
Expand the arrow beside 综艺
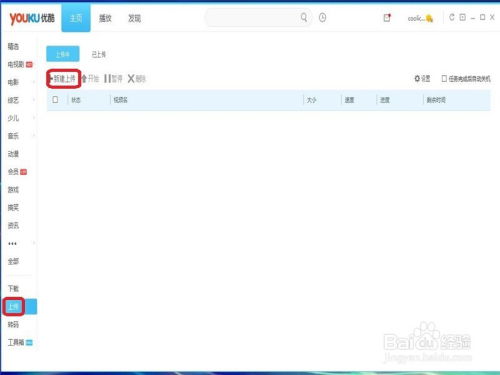(34, 100)
